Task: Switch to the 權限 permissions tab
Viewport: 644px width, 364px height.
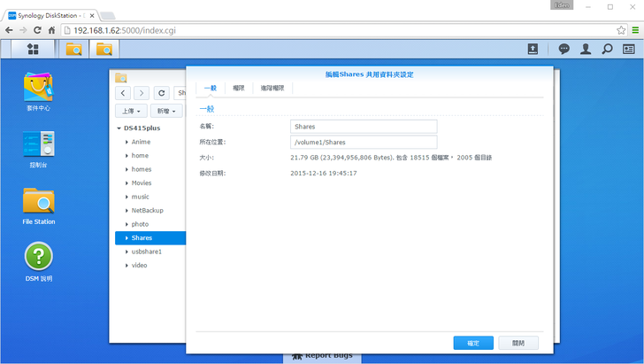Action: 238,88
